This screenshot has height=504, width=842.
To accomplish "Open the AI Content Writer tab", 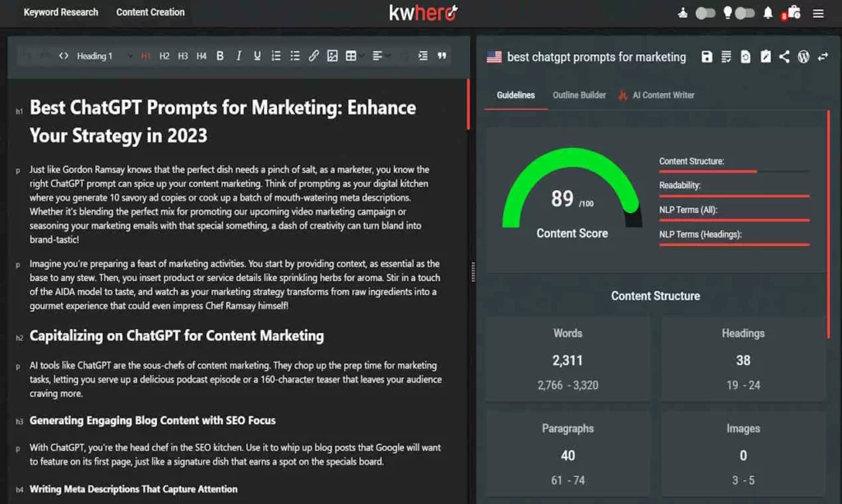I will (663, 95).
